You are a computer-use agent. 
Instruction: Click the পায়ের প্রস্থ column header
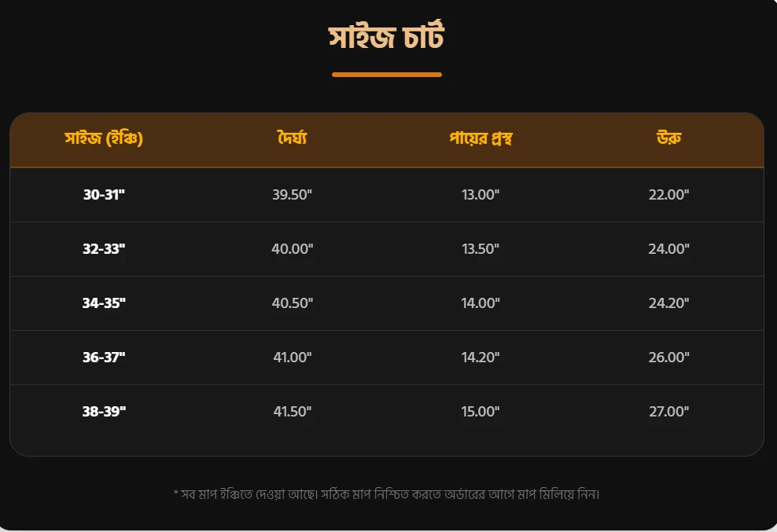[481, 138]
